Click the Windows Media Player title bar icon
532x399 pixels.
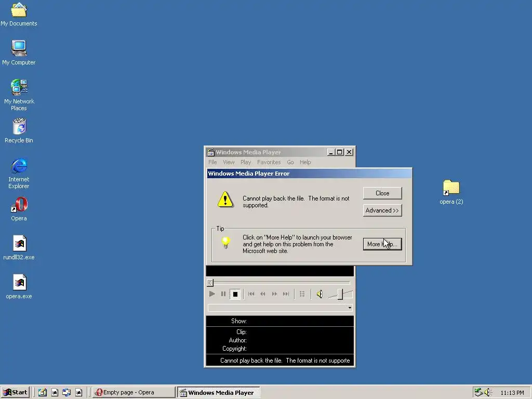[211, 152]
